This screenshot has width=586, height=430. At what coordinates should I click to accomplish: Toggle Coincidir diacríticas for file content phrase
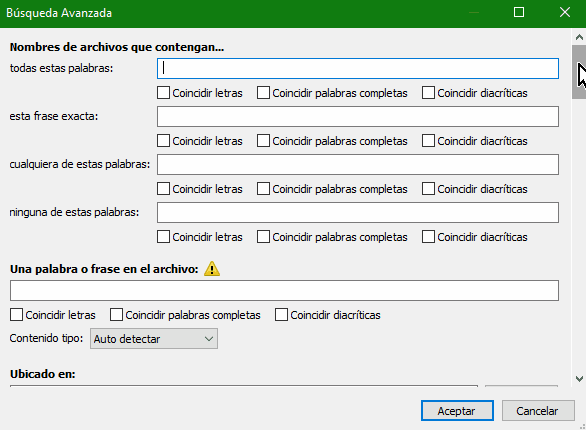coord(281,315)
